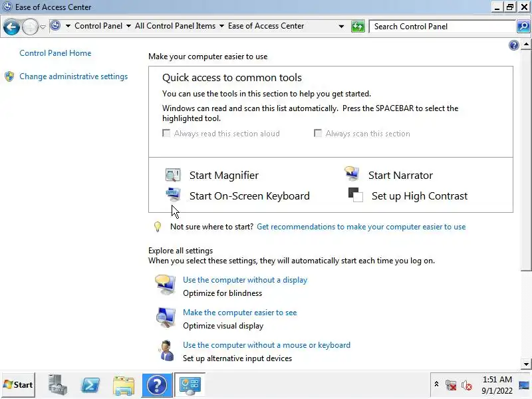
Task: Click the scrollbar up arrow
Action: point(526,45)
